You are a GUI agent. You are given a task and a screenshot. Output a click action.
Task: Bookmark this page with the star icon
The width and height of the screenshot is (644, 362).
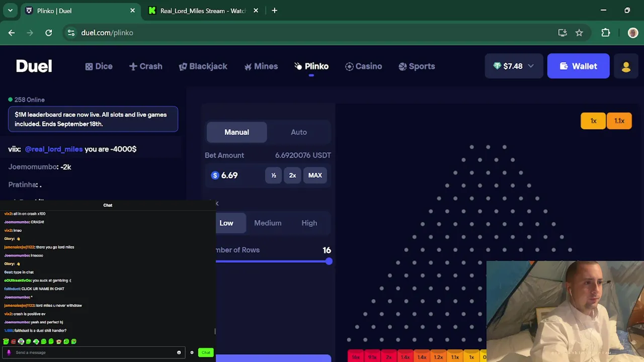[579, 33]
